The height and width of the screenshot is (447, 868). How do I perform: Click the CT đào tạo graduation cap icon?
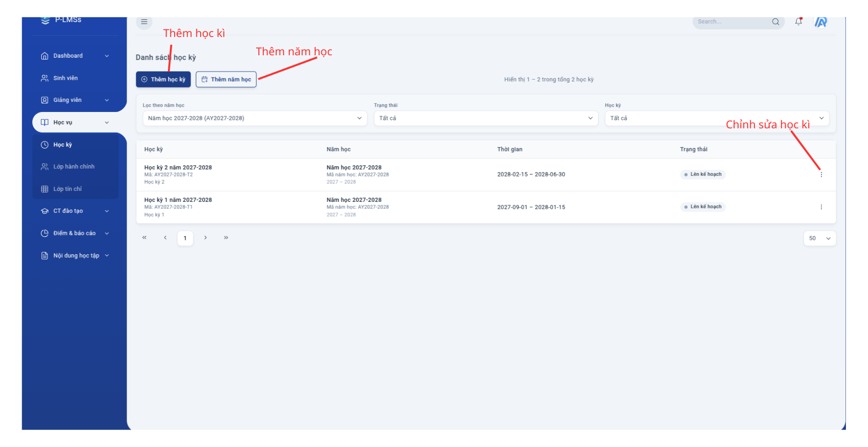45,211
